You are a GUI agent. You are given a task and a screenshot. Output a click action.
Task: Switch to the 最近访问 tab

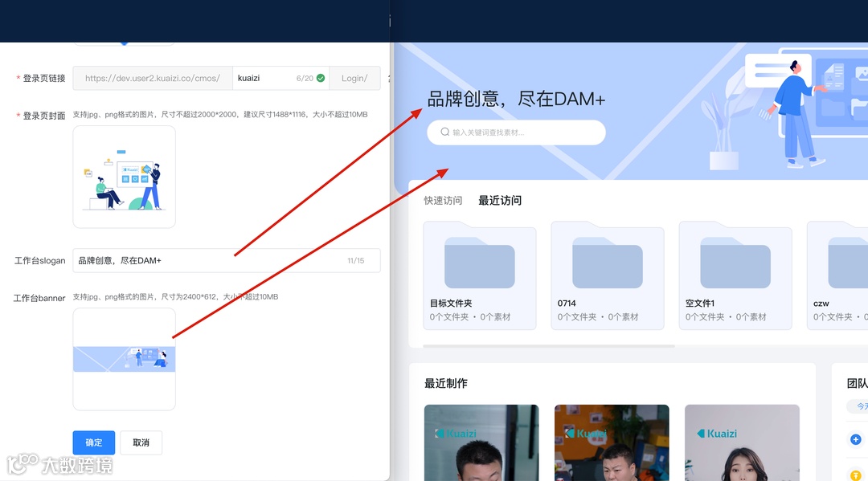coord(500,200)
